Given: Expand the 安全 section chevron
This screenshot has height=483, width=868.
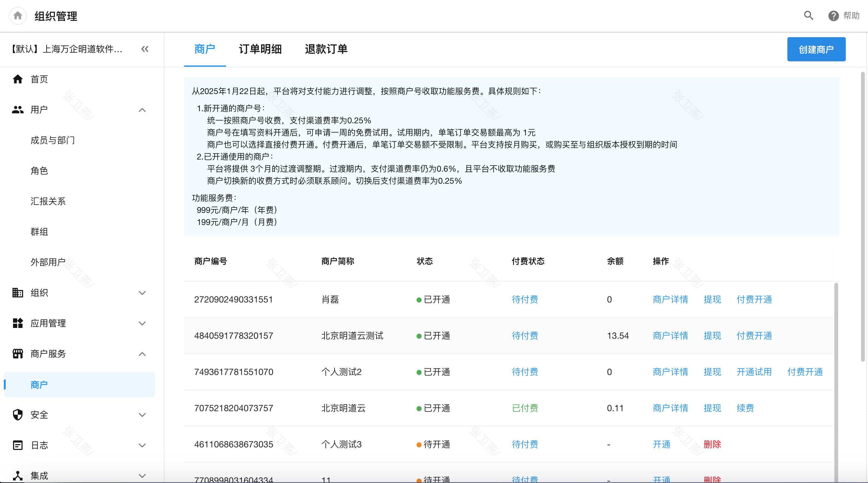Looking at the screenshot, I should [x=142, y=415].
